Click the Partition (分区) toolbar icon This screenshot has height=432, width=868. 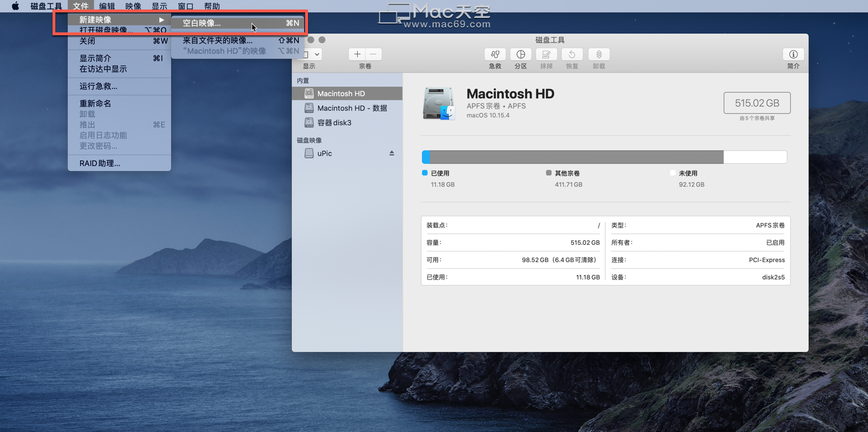click(520, 54)
